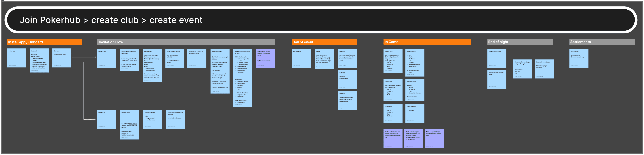
Task: Select the 'Set priority of guests' note
Action: click(175, 58)
